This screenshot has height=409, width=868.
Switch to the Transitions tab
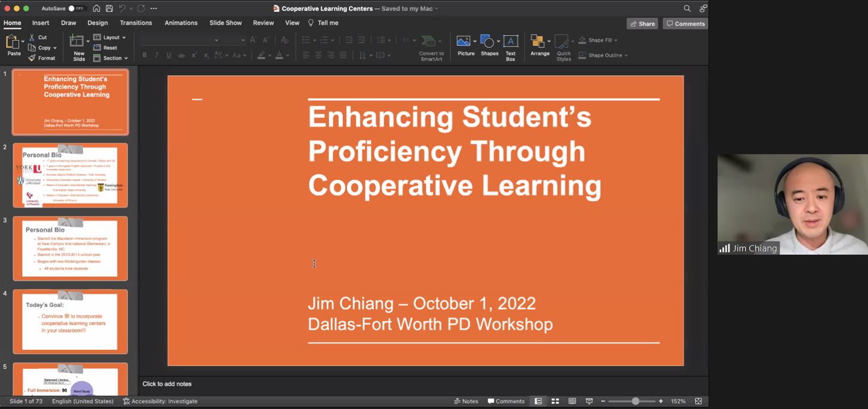point(136,23)
